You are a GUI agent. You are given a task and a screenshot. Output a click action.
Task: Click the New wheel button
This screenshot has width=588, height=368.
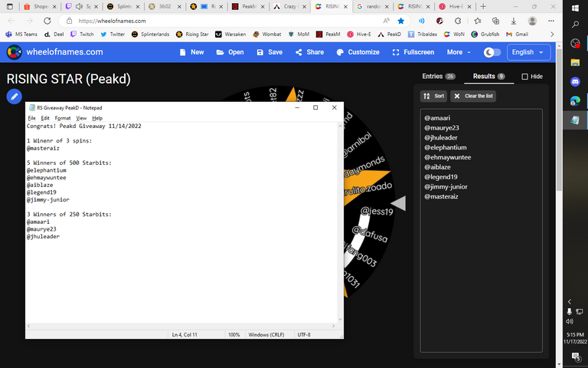pyautogui.click(x=191, y=52)
